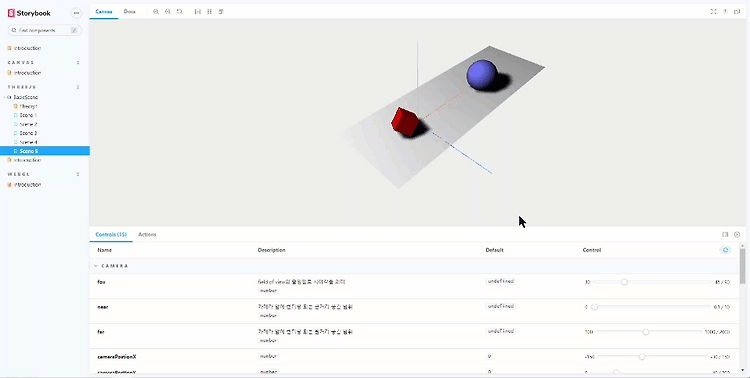Click the zoom out icon in toolbar
The height and width of the screenshot is (378, 750).
[168, 11]
